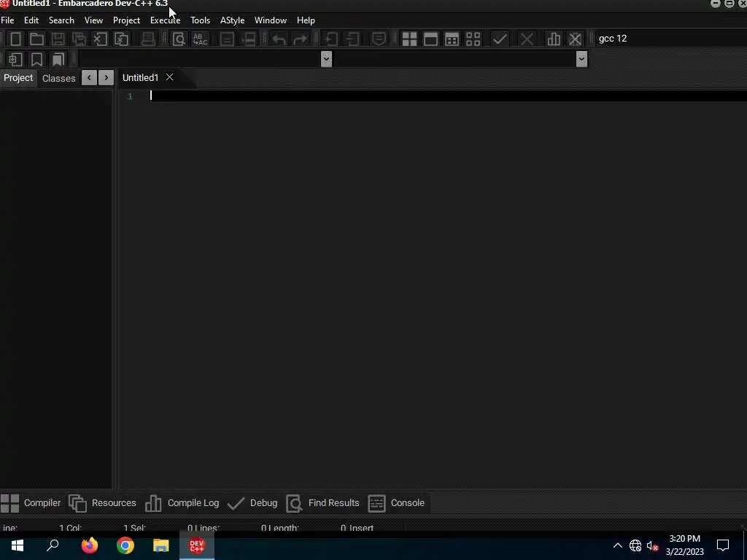Click the Unindent toolbar icon
Viewport: 747px width, 560px height.
[x=352, y=39]
